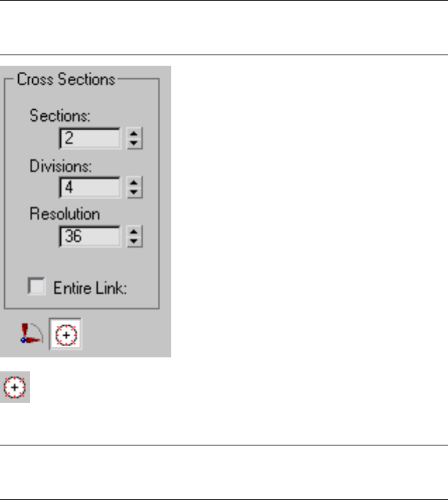
Task: Click inside the Sections input field
Action: (91, 138)
